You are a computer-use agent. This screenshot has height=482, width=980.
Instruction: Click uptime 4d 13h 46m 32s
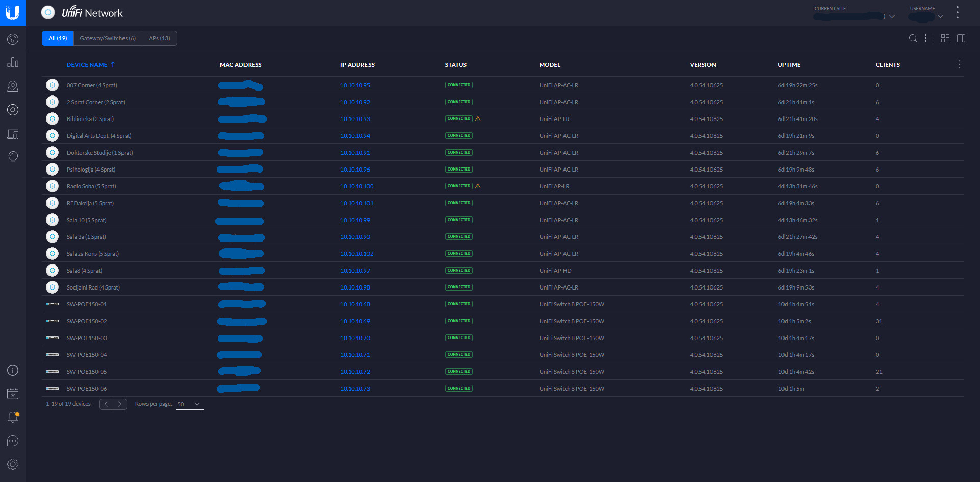798,220
